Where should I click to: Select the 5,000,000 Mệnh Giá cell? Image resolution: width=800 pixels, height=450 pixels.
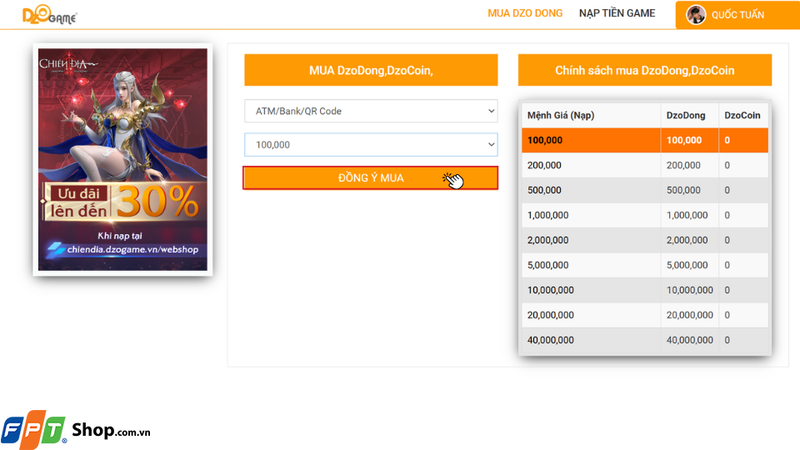pyautogui.click(x=591, y=265)
